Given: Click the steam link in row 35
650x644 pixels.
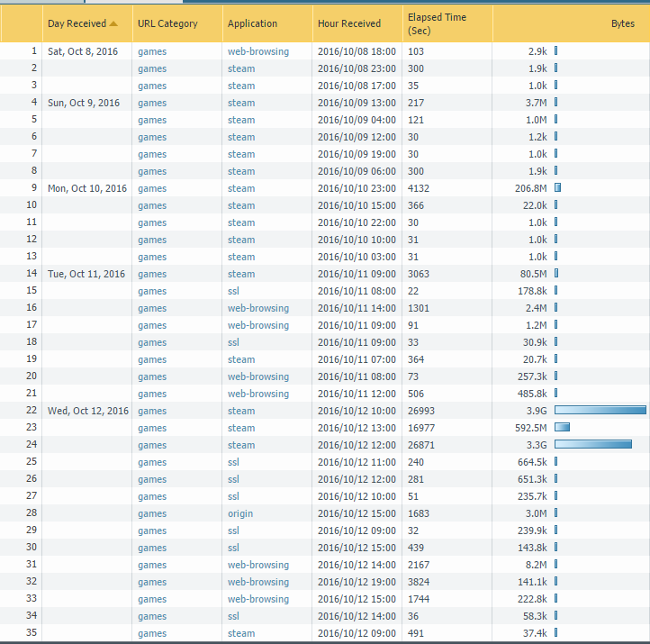Looking at the screenshot, I should [241, 633].
